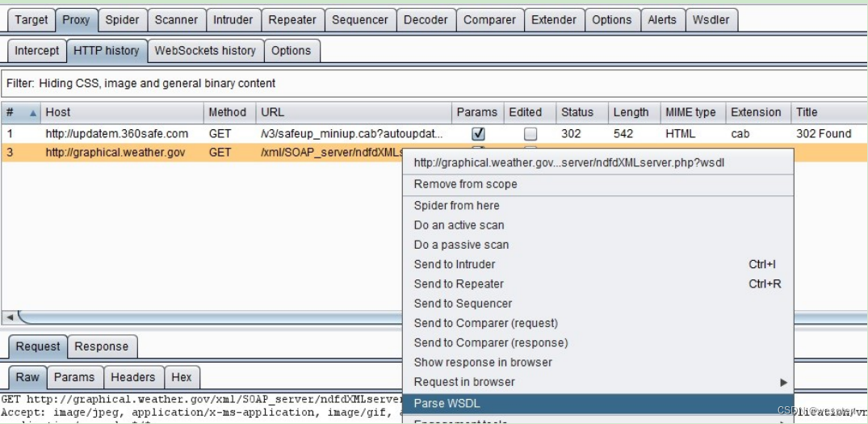Check the Params checkbox for updatem.360safe.com row
This screenshot has height=424, width=868.
click(x=478, y=134)
